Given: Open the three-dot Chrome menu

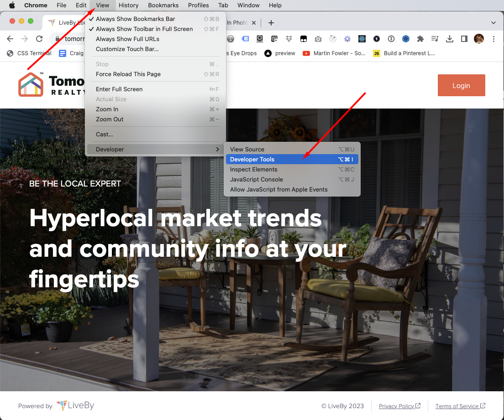Looking at the screenshot, I should pyautogui.click(x=493, y=39).
